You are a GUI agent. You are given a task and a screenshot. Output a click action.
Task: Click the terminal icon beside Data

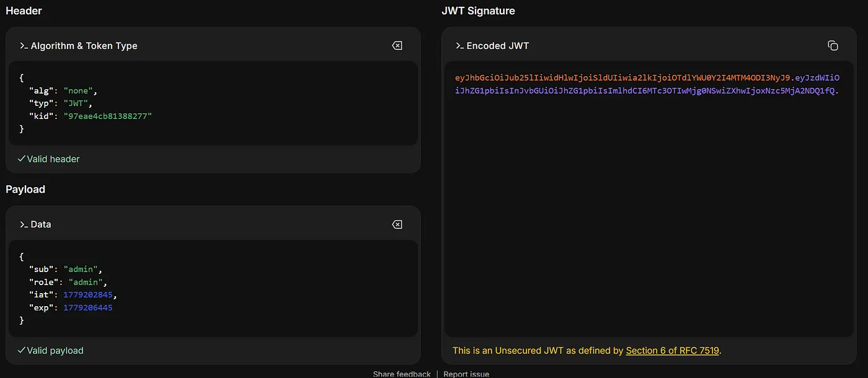[x=24, y=224]
